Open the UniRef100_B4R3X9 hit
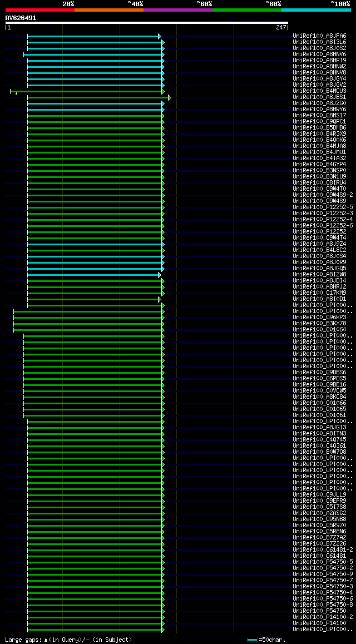This screenshot has width=356, height=644. (319, 133)
